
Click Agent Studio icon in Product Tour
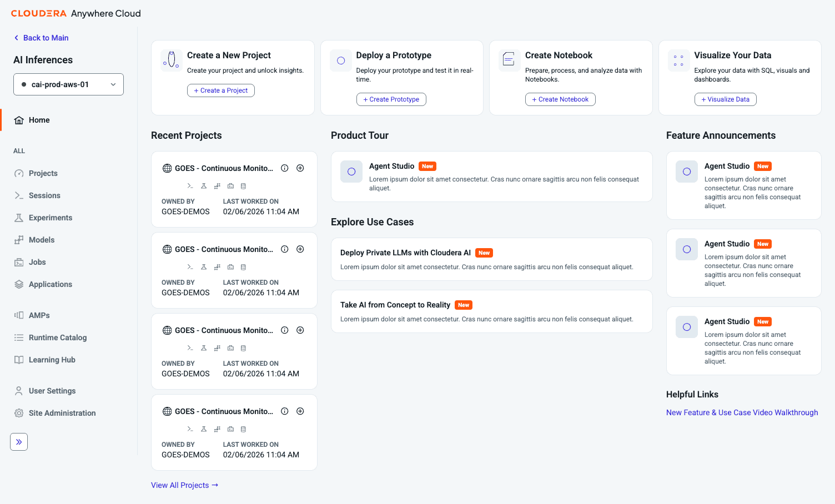pyautogui.click(x=351, y=172)
